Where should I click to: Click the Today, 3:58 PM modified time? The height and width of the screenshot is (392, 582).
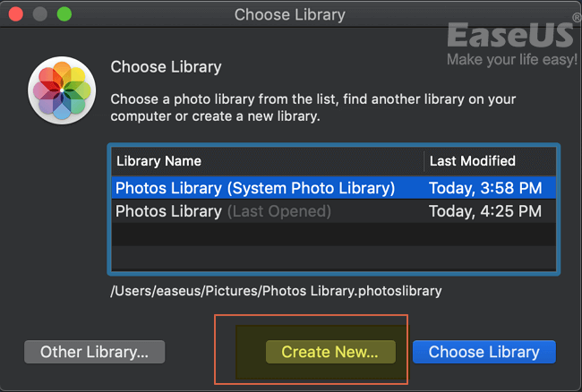[484, 188]
